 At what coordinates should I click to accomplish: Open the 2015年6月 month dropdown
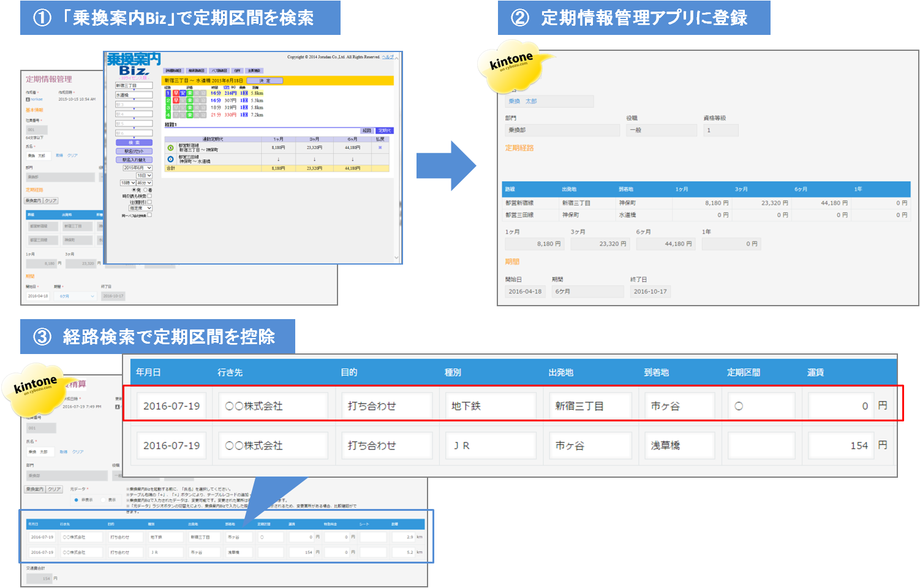click(138, 168)
